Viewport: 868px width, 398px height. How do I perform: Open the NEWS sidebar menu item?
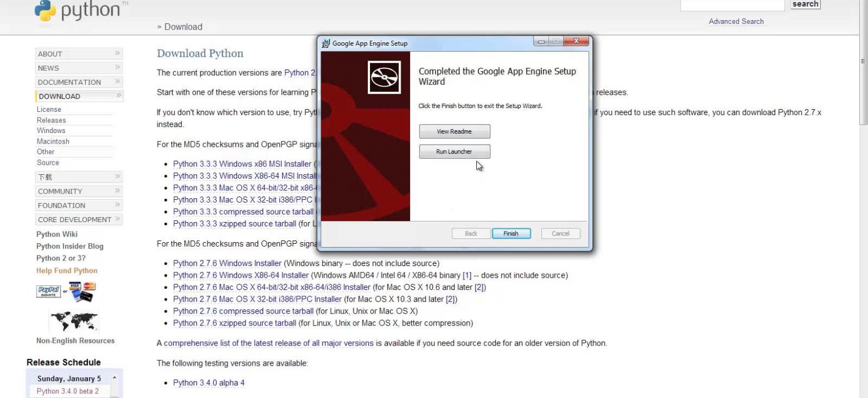pyautogui.click(x=48, y=68)
